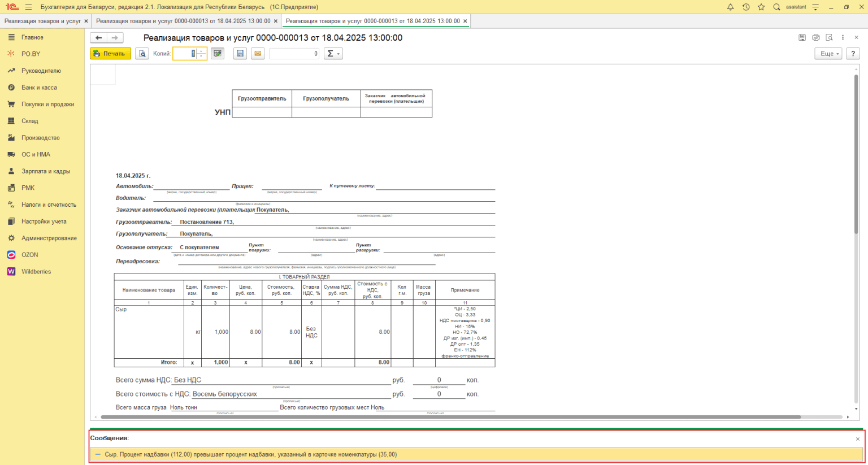Click the Печать button
Screen dimensions: 868x465
(110, 54)
